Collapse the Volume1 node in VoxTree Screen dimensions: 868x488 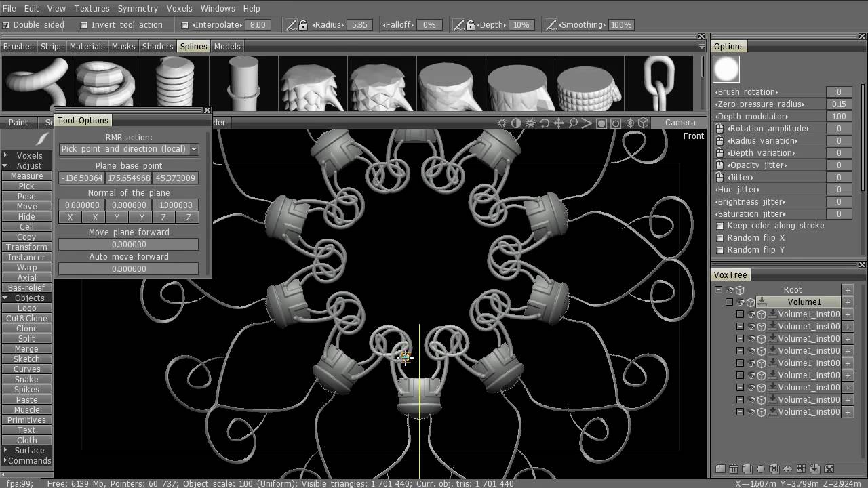730,302
